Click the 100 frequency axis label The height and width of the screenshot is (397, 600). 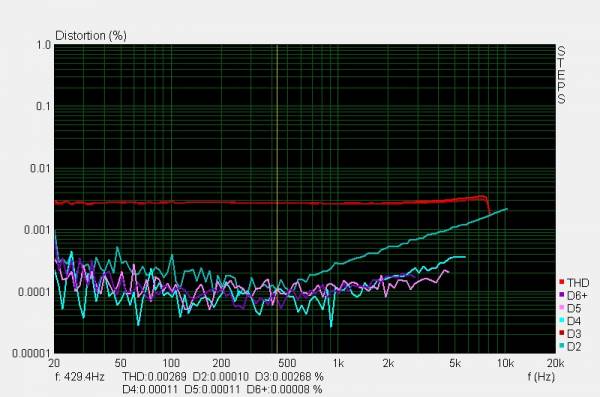[x=171, y=363]
